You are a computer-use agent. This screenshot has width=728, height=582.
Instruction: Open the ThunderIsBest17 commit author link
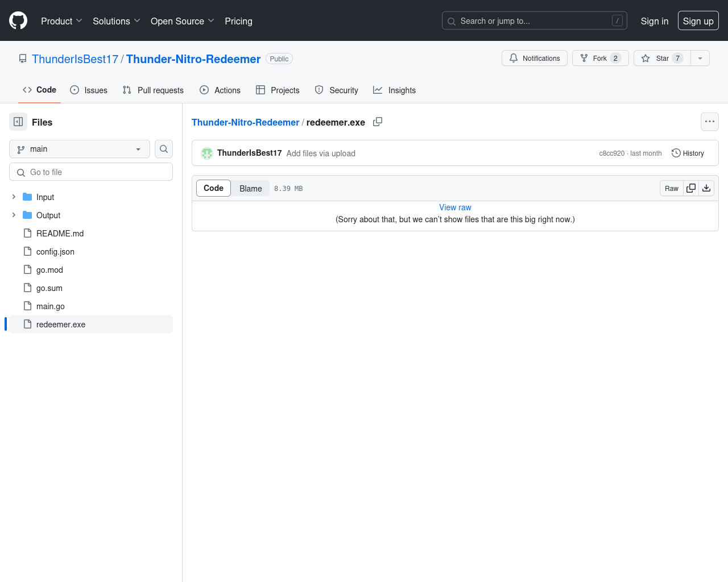coord(250,153)
